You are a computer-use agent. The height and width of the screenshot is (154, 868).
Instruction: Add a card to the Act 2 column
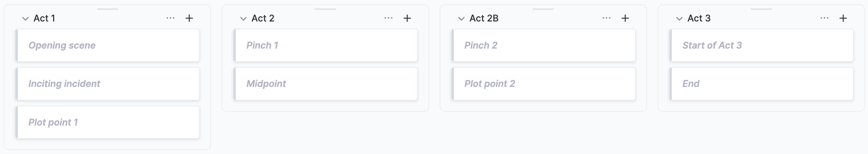(407, 18)
